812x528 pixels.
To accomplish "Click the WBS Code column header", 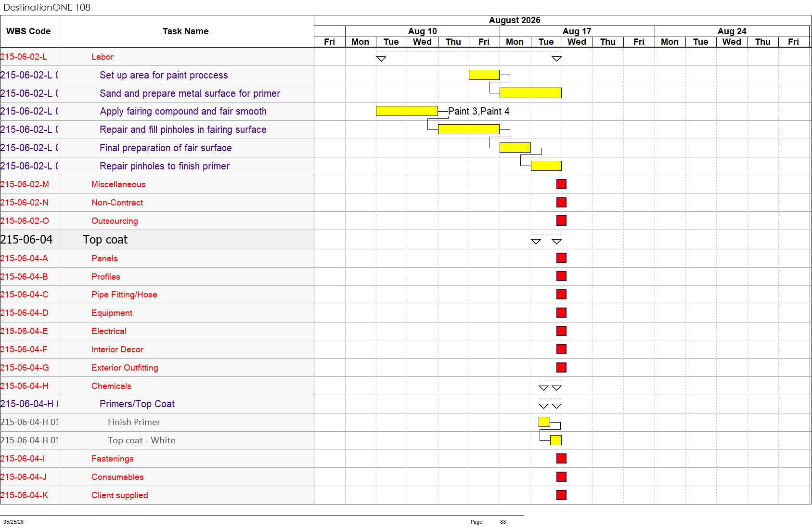I will [x=29, y=31].
